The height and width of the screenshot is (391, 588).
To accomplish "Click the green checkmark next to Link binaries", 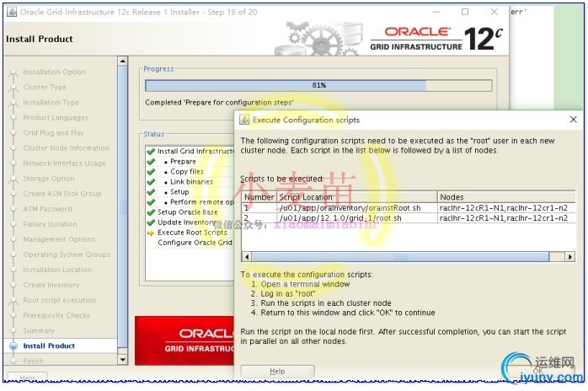I will pos(151,182).
